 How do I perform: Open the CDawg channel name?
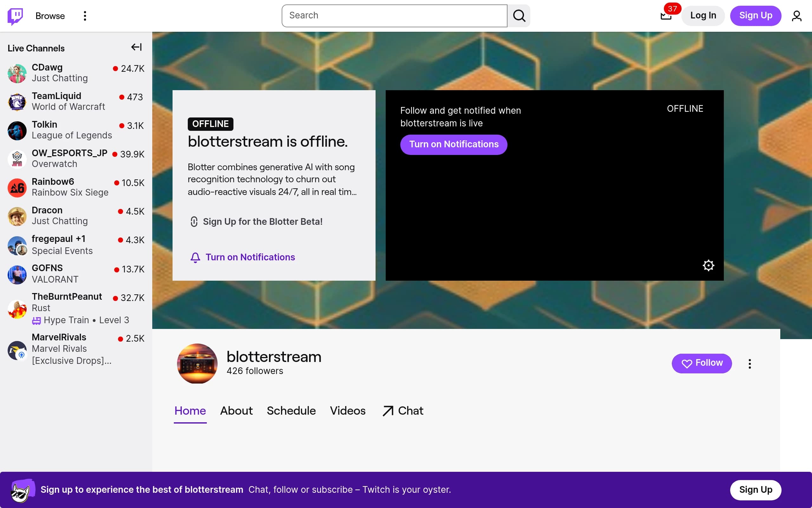[x=47, y=68]
